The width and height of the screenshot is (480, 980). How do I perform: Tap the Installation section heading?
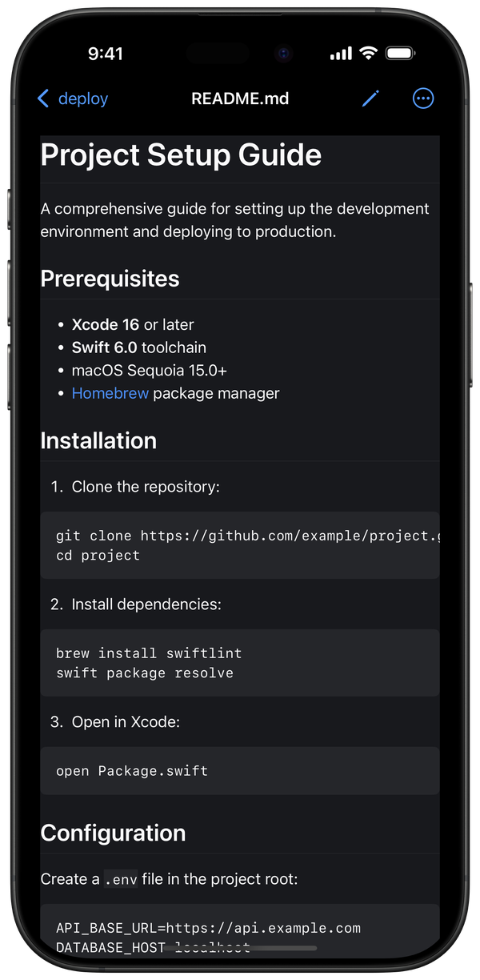tap(98, 440)
